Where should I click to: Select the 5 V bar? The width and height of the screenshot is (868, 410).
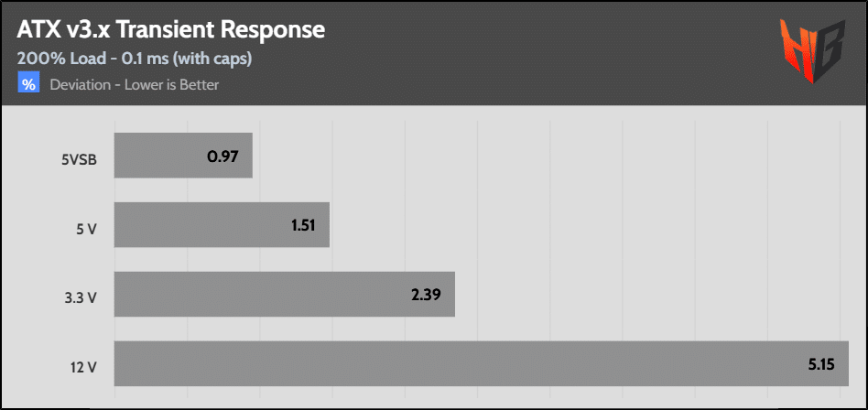coord(222,224)
